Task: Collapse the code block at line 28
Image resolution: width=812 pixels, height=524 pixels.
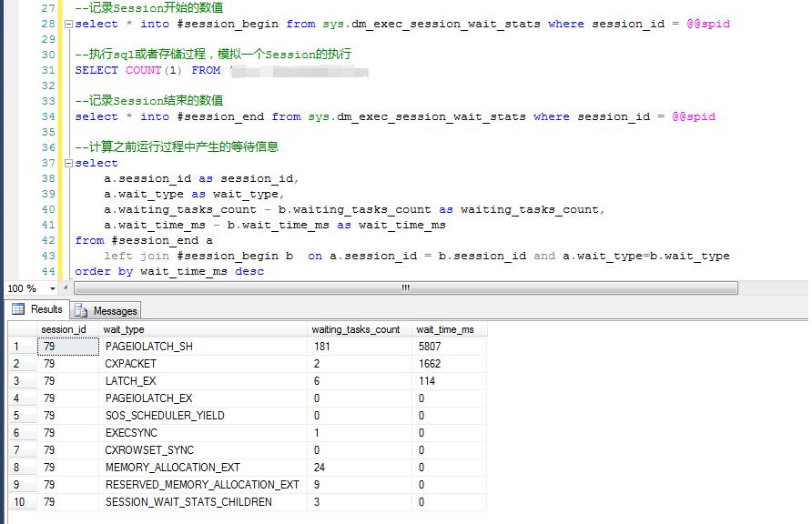Action: point(69,24)
